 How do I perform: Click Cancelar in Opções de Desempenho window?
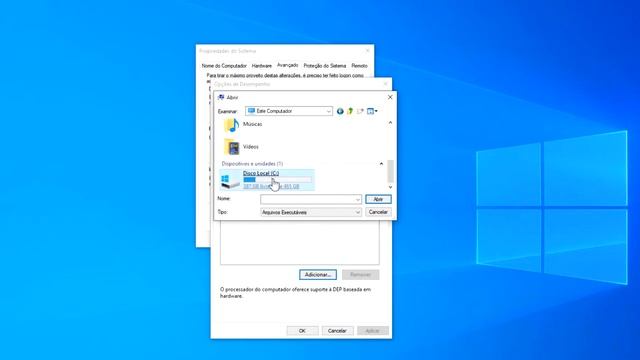(x=337, y=331)
